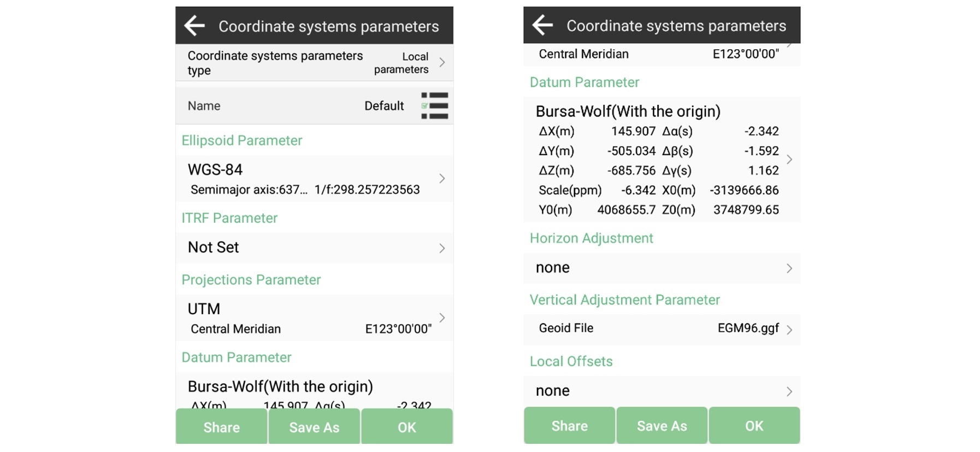
Task: Tap the back arrow in right screen
Action: coord(542,25)
